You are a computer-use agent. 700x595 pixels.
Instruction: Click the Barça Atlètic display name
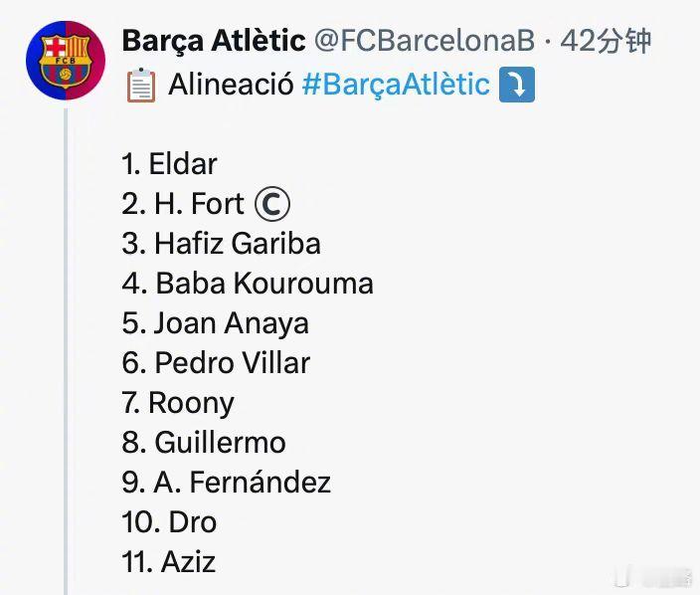pos(214,41)
